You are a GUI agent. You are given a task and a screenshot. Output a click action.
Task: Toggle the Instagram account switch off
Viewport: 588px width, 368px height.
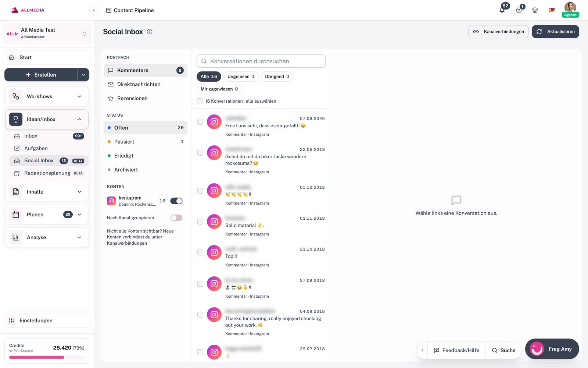pos(176,201)
